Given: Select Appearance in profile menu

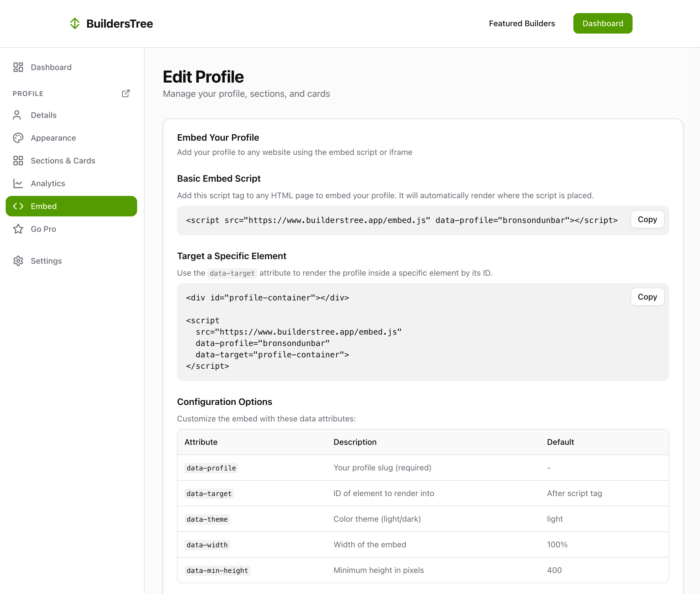Looking at the screenshot, I should (53, 138).
